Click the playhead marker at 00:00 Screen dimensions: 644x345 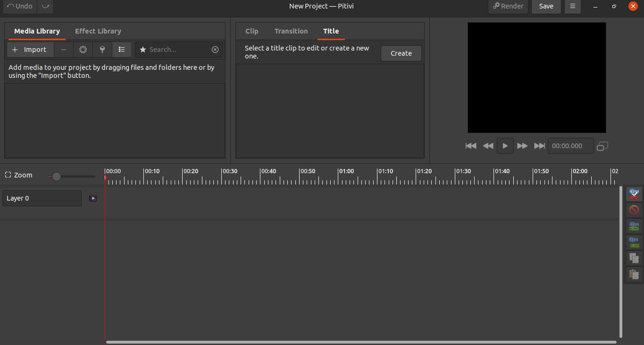coord(105,177)
